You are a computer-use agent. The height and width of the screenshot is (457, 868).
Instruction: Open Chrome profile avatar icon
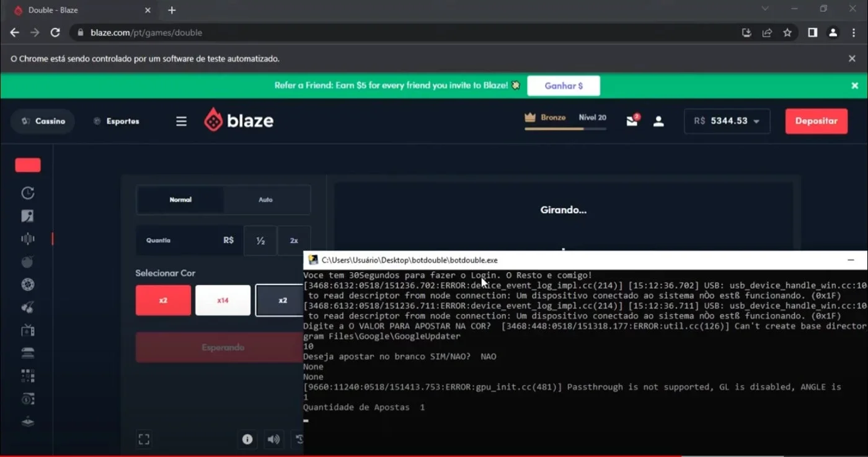[833, 33]
